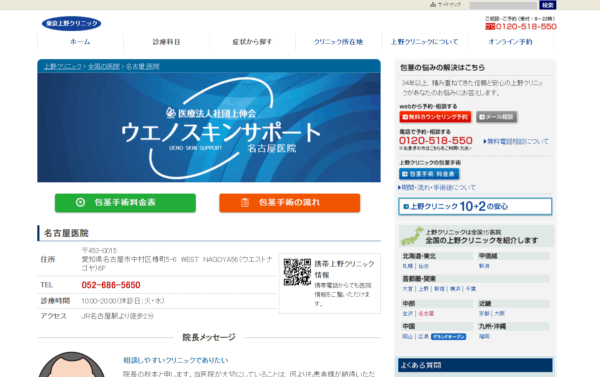Select the 千葉 clinic link
This screenshot has width=600, height=377.
(471, 289)
